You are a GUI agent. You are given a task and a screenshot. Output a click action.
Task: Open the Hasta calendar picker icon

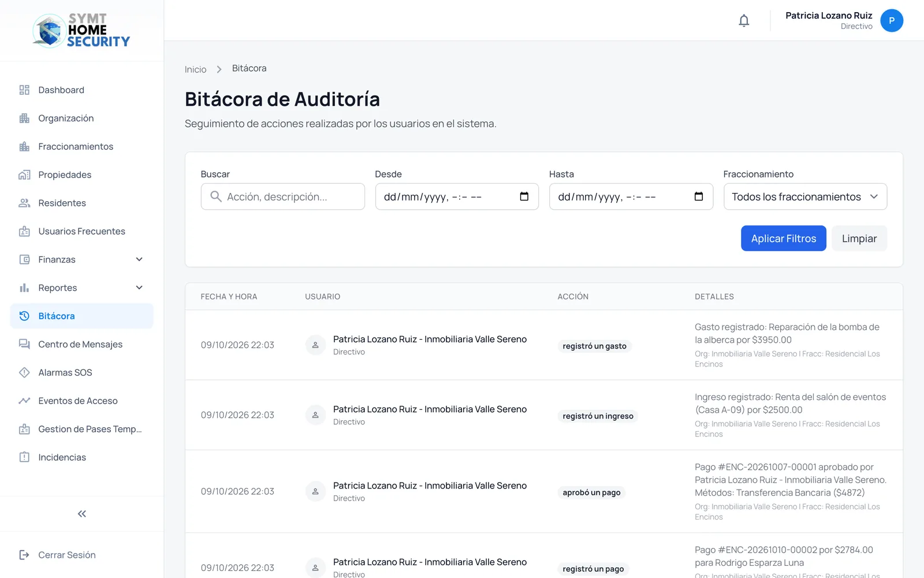(x=699, y=197)
